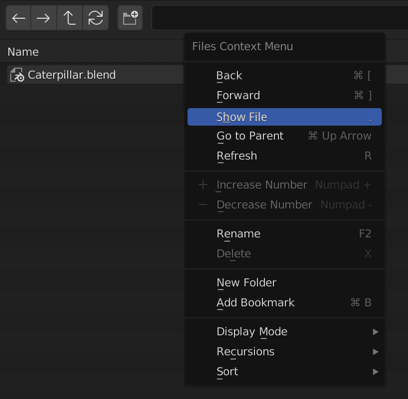The width and height of the screenshot is (408, 399).
Task: Choose Delete from the context menu
Action: [285, 254]
